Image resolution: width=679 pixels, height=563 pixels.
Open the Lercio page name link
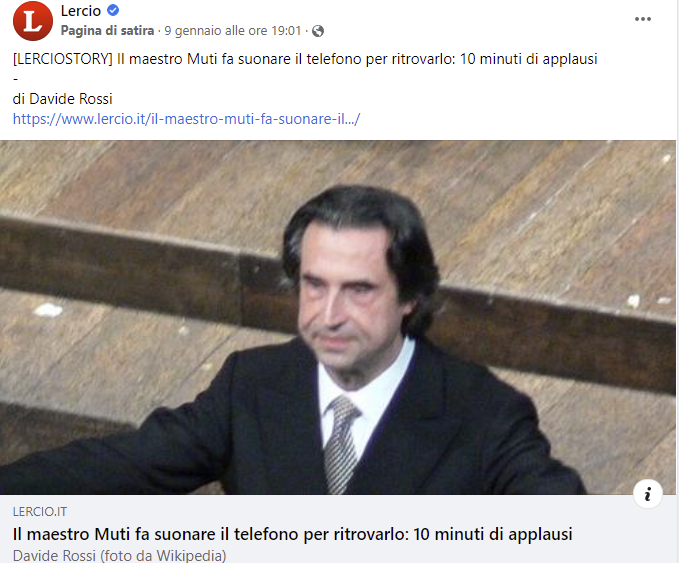pos(81,11)
